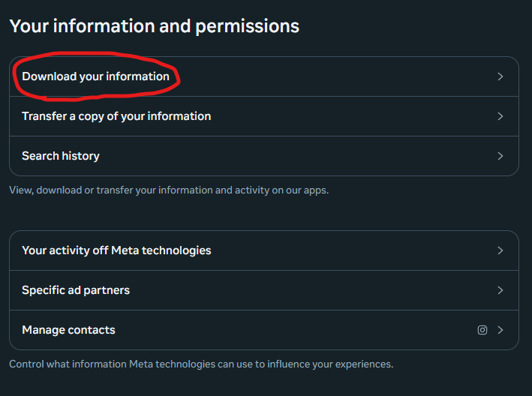Click chevron arrow beside Download your information
Viewport: 532px width, 396px height.
click(x=500, y=76)
